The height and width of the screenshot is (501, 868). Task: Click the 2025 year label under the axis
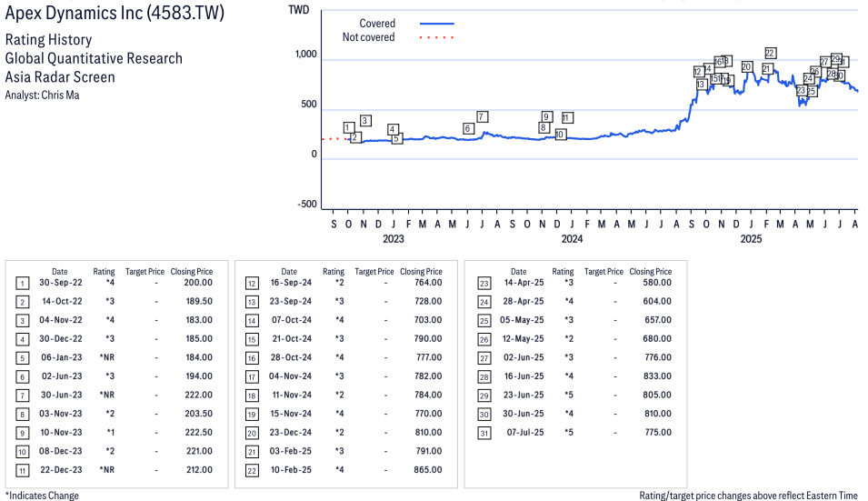click(x=751, y=239)
